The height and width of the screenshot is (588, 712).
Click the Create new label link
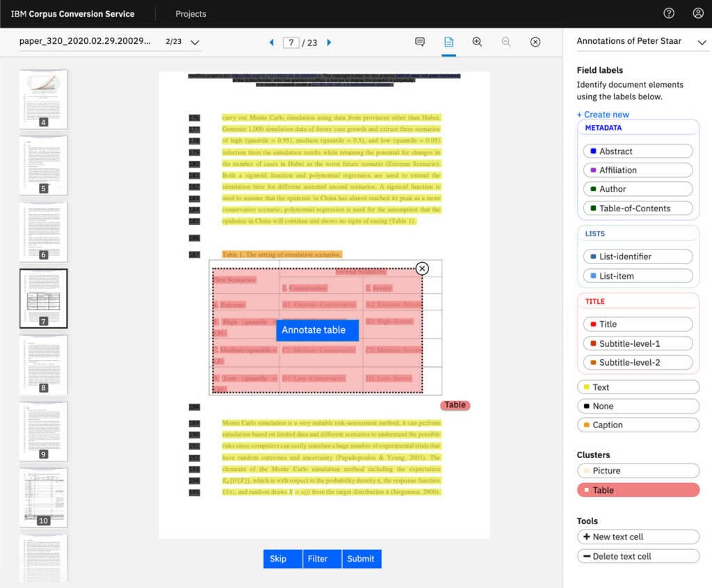point(603,115)
